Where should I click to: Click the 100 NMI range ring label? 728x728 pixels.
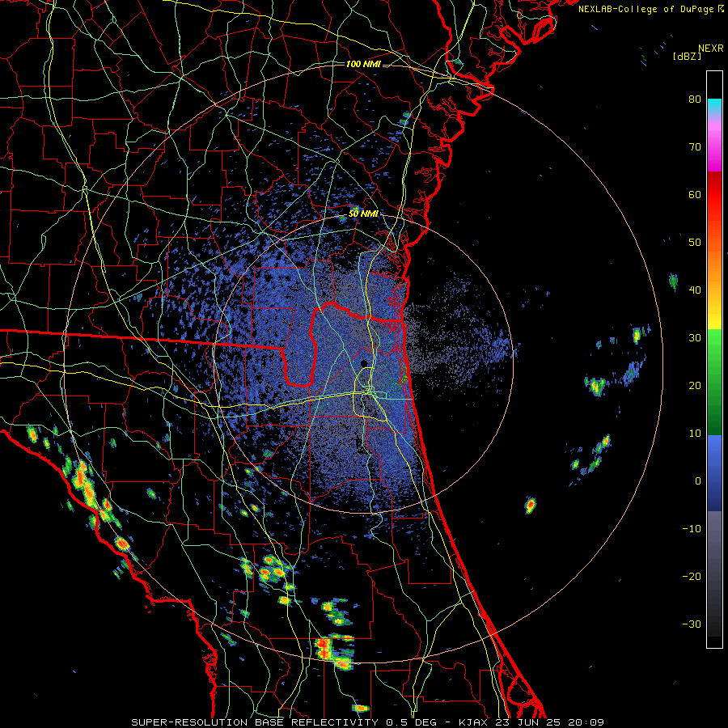click(x=363, y=64)
